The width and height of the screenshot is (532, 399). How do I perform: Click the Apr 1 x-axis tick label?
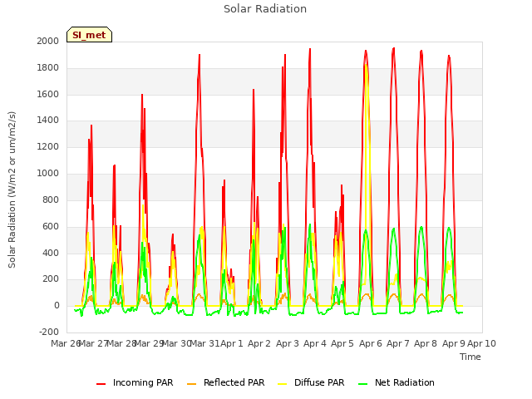point(232,343)
